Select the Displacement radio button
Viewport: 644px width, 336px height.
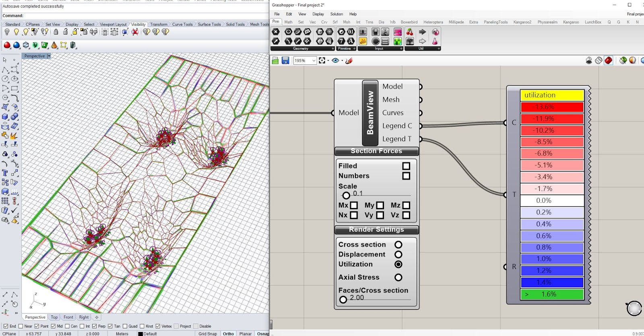[x=398, y=254]
